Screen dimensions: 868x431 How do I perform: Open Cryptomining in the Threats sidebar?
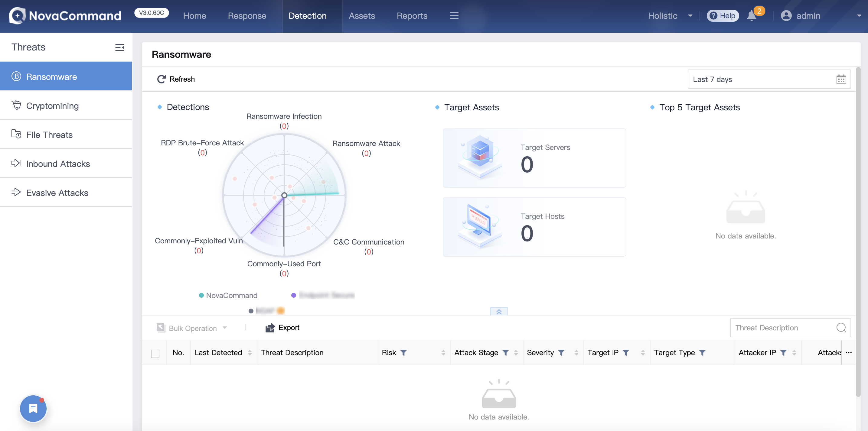pos(53,106)
